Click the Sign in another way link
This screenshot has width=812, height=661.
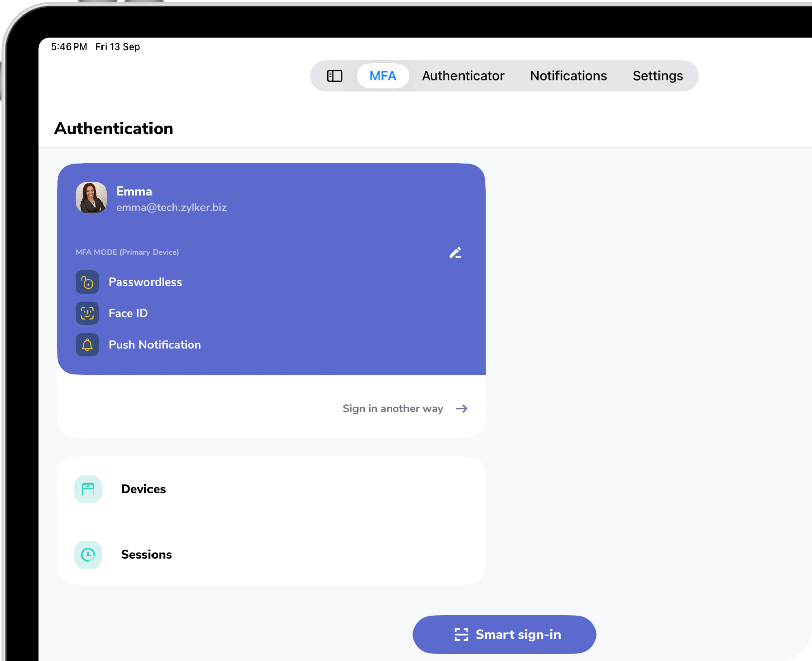(x=393, y=408)
